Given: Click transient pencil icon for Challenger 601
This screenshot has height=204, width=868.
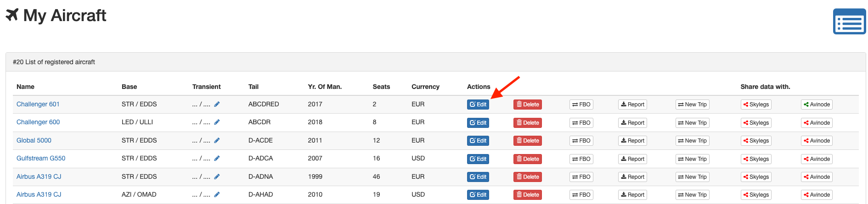Looking at the screenshot, I should click(x=217, y=105).
